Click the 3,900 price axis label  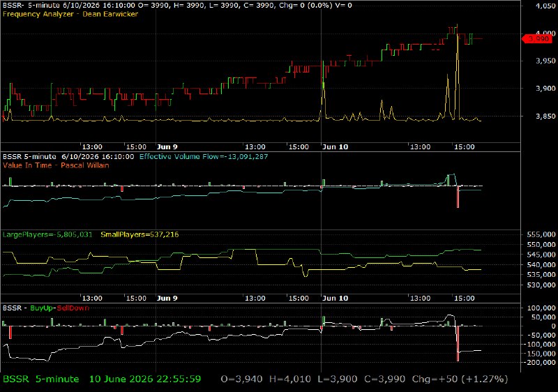pos(545,89)
